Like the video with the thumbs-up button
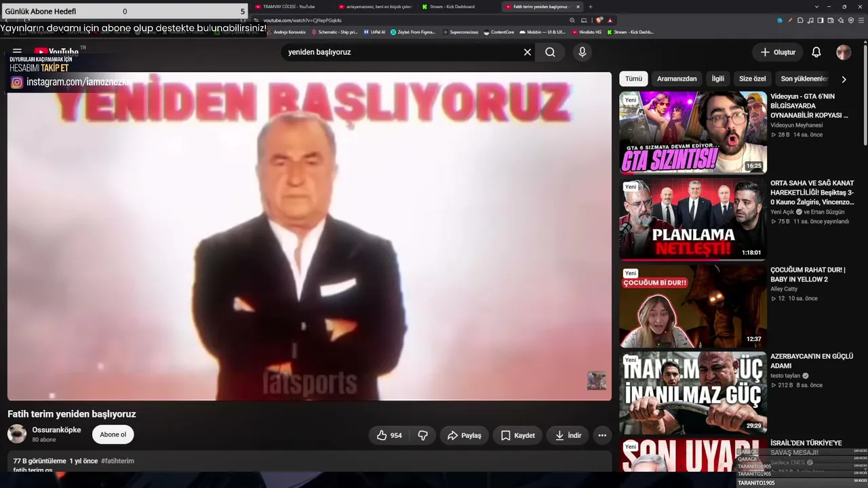Image resolution: width=868 pixels, height=488 pixels. pos(389,435)
